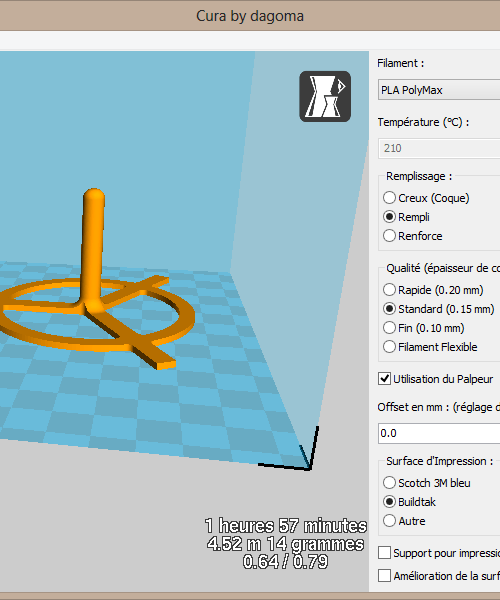Click the Cura by dagoma title bar
The image size is (500, 600).
tap(250, 16)
